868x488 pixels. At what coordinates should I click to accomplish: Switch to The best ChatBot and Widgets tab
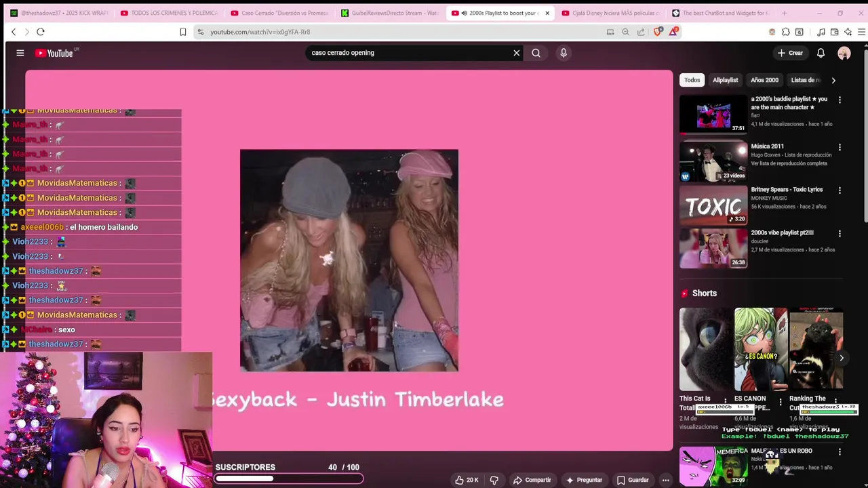click(x=720, y=13)
